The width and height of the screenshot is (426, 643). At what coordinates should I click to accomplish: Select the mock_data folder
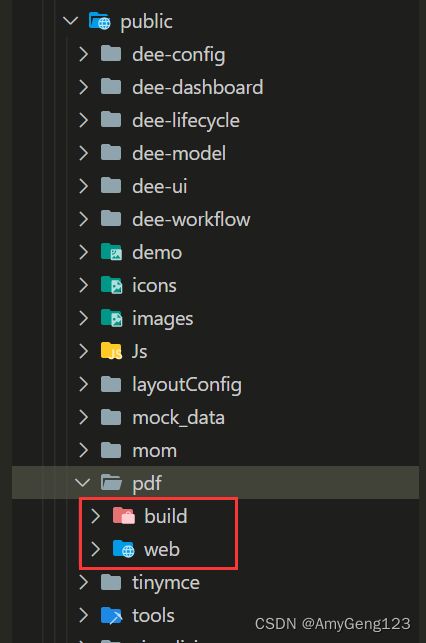[x=178, y=417]
